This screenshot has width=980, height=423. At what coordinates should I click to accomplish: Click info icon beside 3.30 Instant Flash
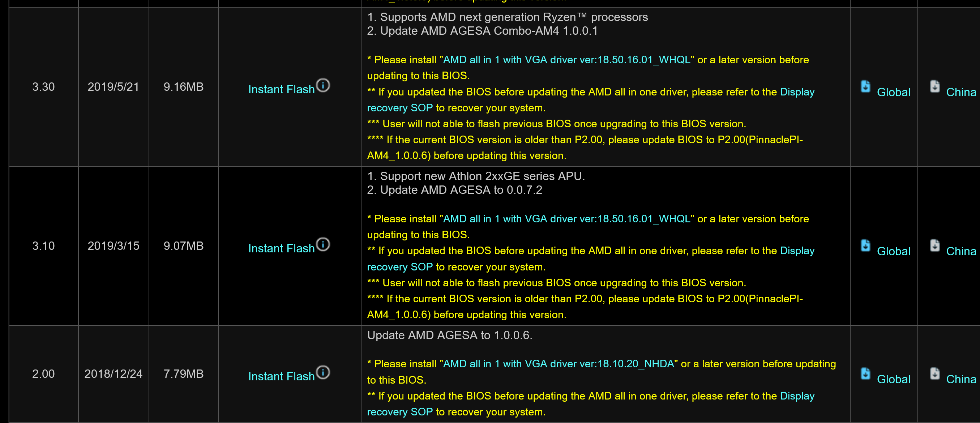click(x=323, y=85)
